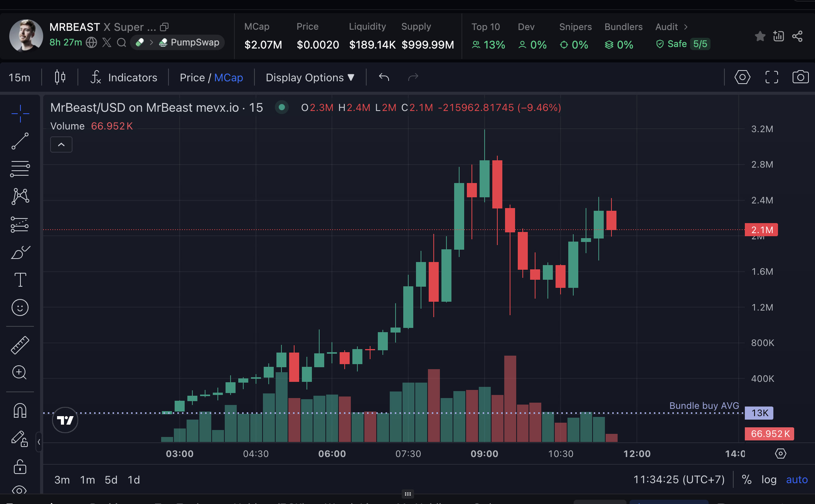Click the 13K Bundle buy AVG label
This screenshot has height=504, width=815.
click(x=759, y=413)
